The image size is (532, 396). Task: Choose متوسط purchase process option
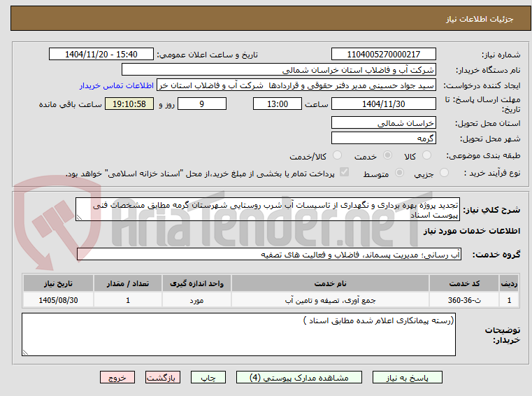[400, 173]
